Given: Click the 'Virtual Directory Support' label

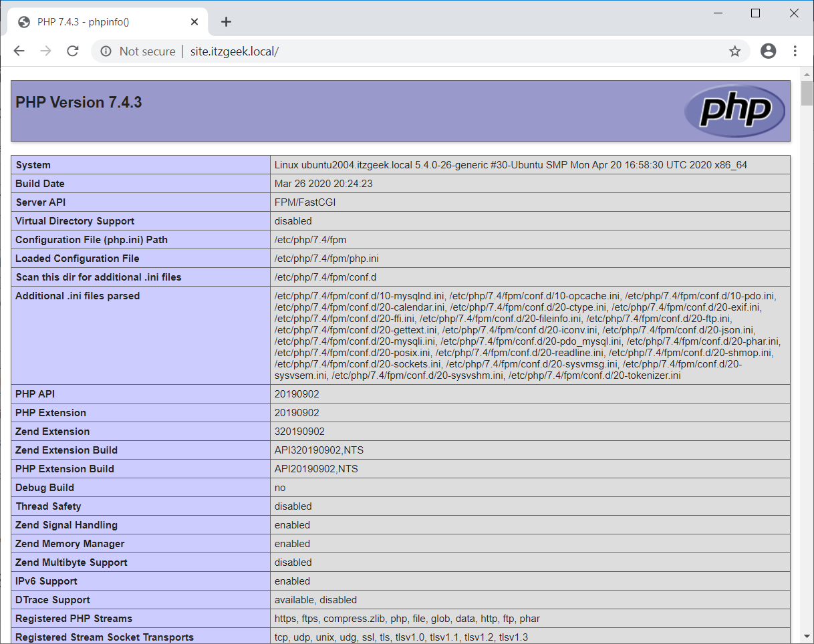Looking at the screenshot, I should [x=75, y=221].
